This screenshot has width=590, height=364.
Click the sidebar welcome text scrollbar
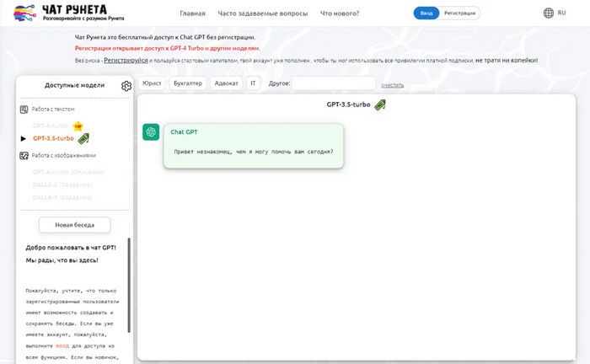(x=129, y=285)
